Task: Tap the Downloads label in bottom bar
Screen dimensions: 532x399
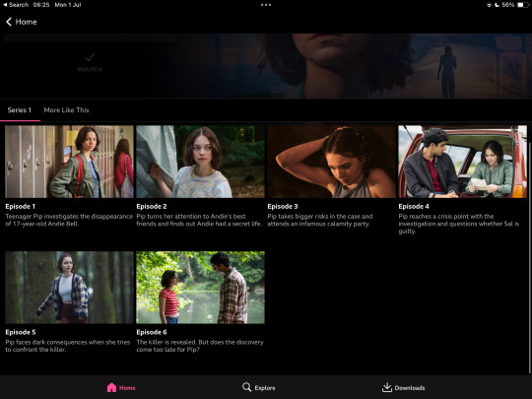Action: 410,388
